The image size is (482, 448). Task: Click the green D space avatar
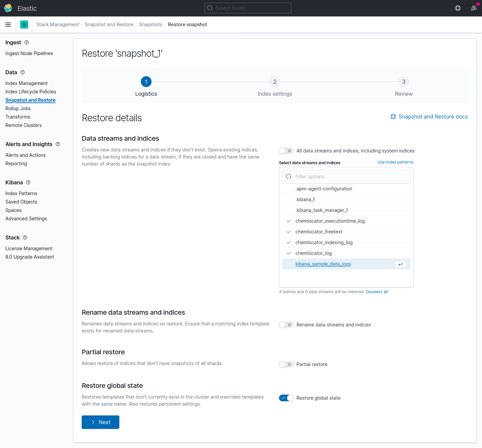tap(24, 25)
